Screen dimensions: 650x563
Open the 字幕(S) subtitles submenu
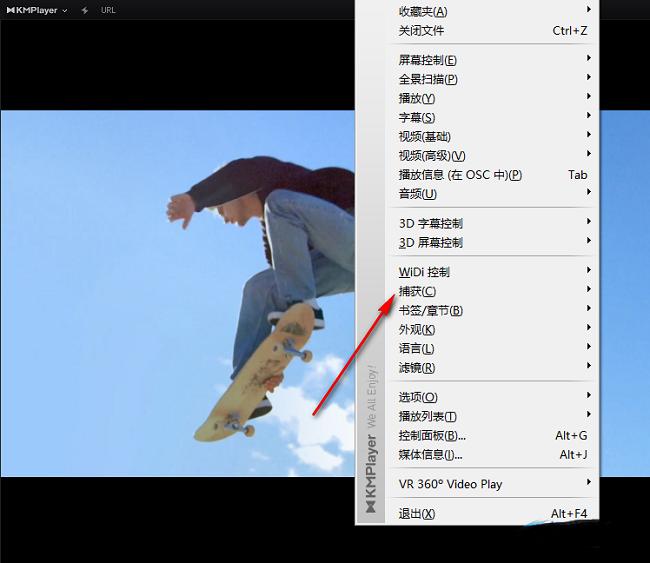[x=416, y=117]
